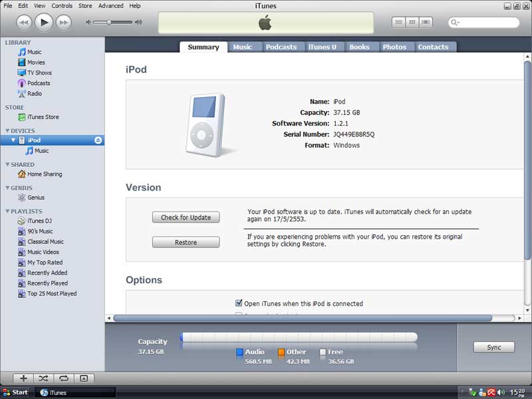Screen dimensions: 532x399
Task: Toggle shuffle at bottom left
Action: pos(43,378)
